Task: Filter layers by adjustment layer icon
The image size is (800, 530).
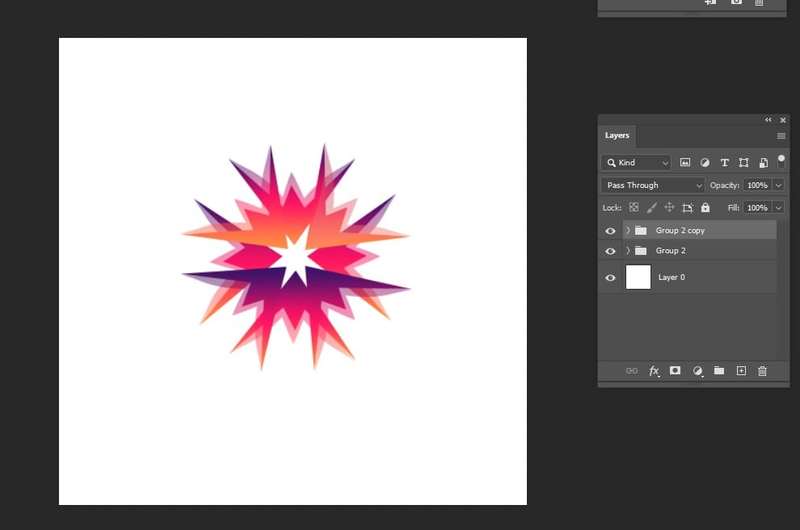Action: pyautogui.click(x=705, y=163)
